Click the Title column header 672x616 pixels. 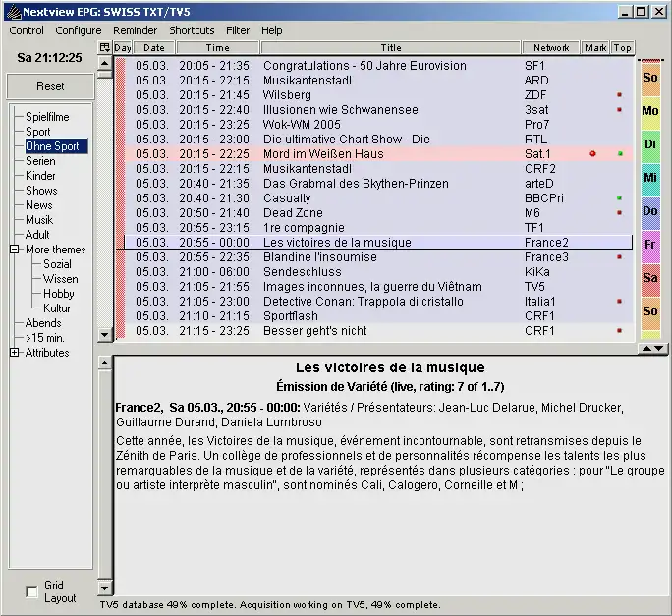pos(391,47)
